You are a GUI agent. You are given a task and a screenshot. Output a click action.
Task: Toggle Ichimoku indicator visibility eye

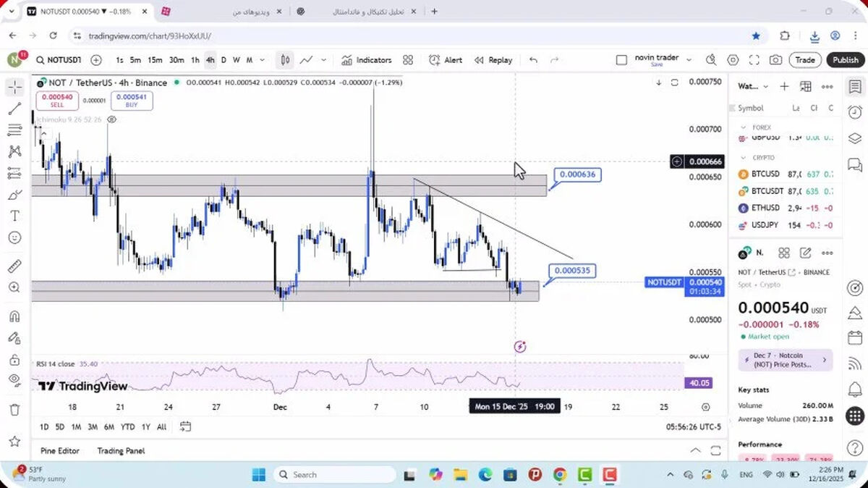[x=112, y=119]
